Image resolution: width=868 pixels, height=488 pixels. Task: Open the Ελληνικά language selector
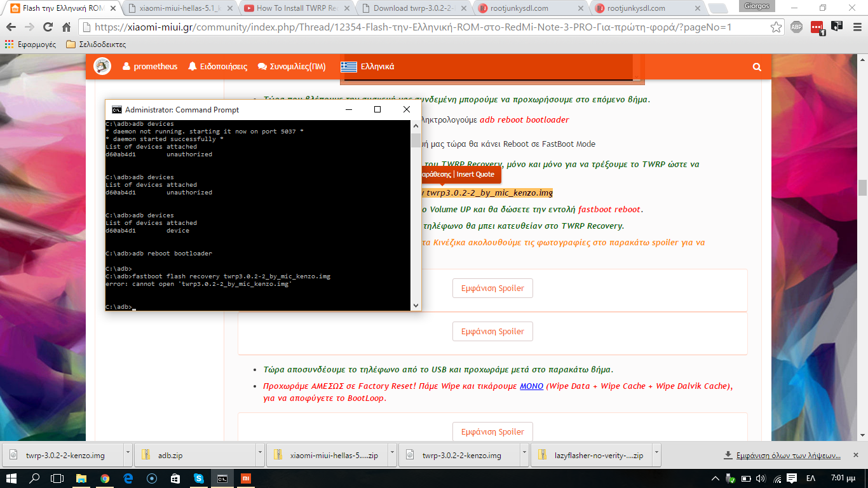point(367,67)
